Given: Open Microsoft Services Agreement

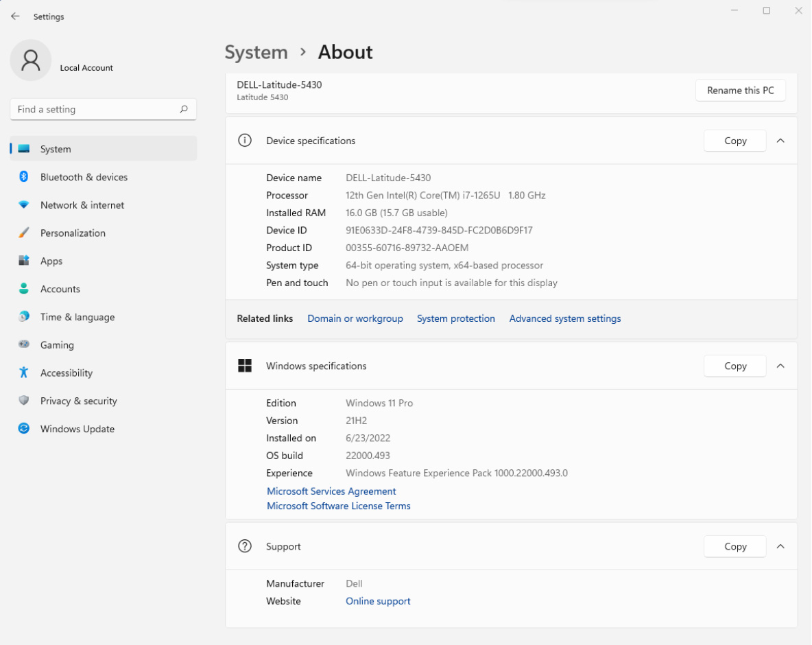Looking at the screenshot, I should [331, 491].
